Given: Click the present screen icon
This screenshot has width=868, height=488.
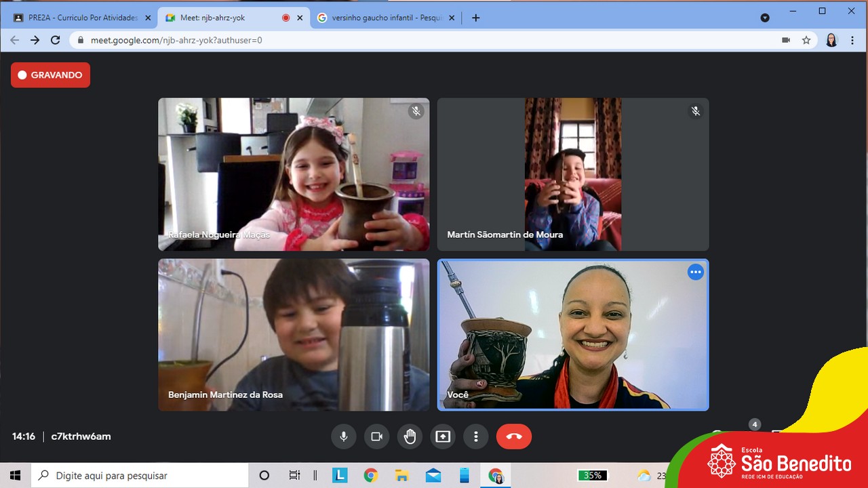Looking at the screenshot, I should tap(443, 436).
